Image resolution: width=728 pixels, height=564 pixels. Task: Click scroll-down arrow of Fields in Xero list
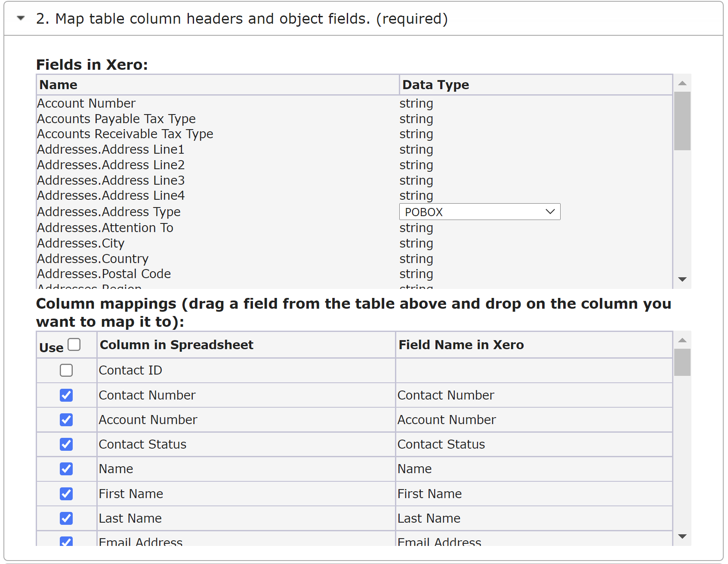tap(682, 279)
